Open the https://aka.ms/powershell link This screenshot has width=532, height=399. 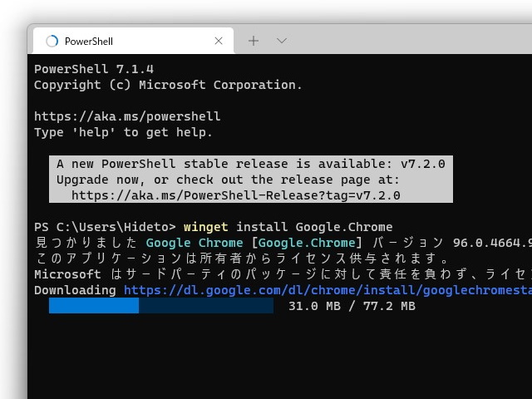click(127, 116)
